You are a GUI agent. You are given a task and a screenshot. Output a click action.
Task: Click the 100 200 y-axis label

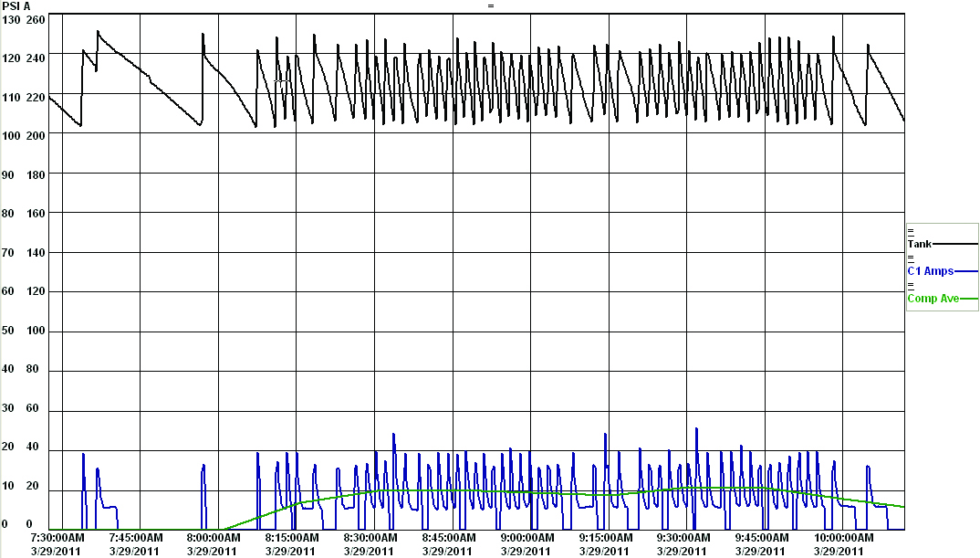click(24, 136)
